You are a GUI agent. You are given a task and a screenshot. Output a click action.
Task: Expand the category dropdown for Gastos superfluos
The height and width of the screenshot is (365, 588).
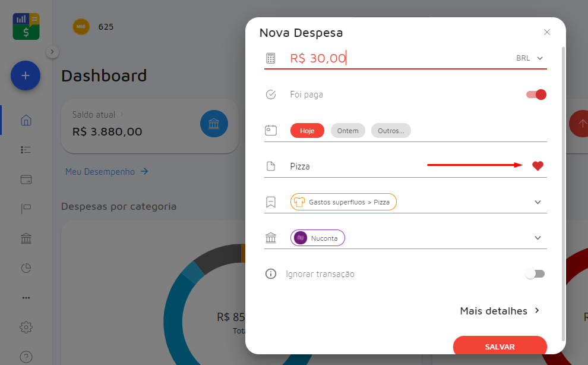tap(538, 202)
